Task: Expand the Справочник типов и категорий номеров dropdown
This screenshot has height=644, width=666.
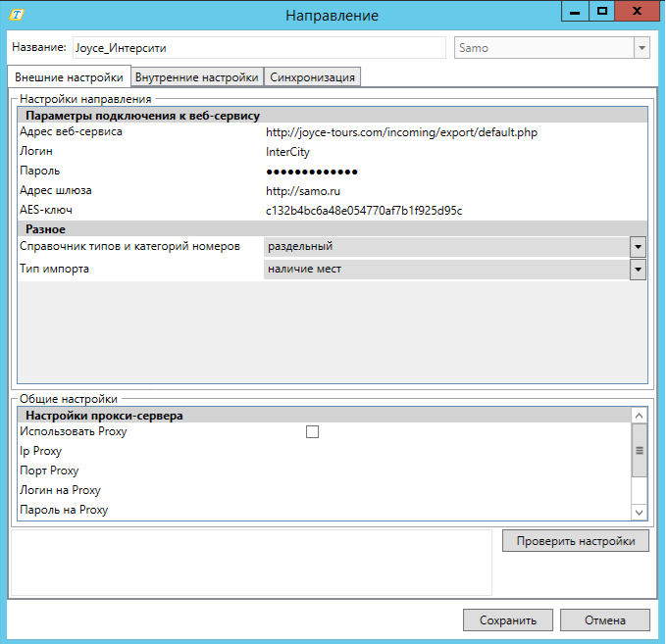Action: click(638, 247)
